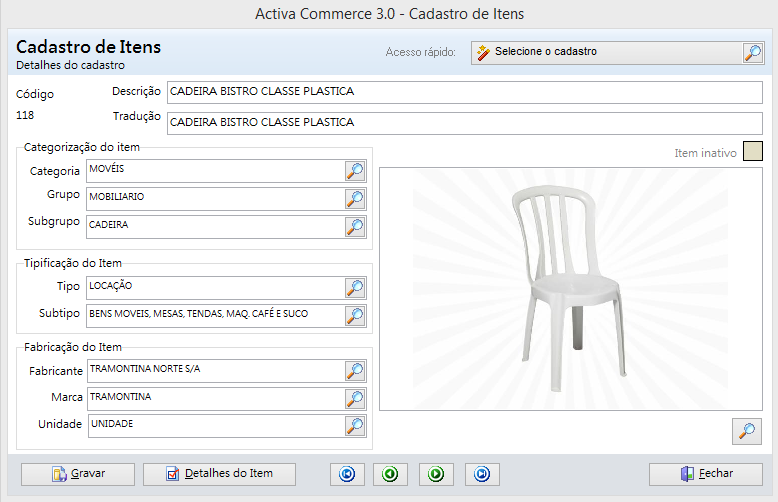The image size is (778, 502).
Task: Click into the Descrição text field
Action: coord(464,92)
